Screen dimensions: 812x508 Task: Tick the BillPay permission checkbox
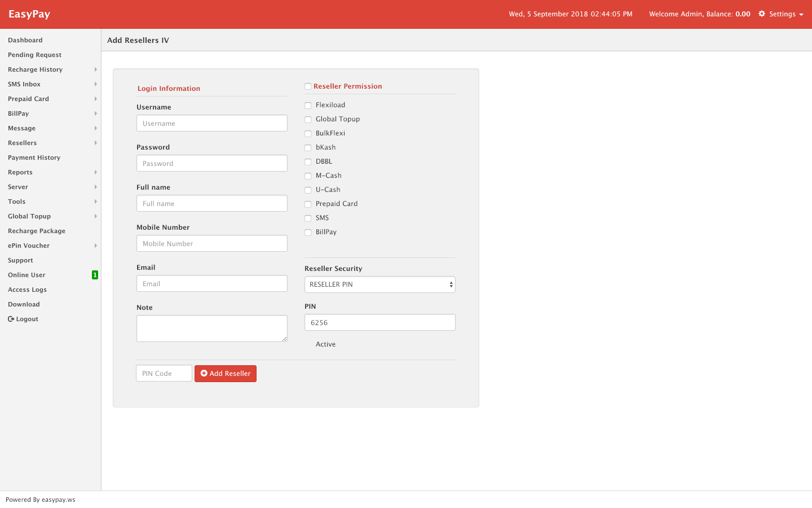[x=308, y=233]
